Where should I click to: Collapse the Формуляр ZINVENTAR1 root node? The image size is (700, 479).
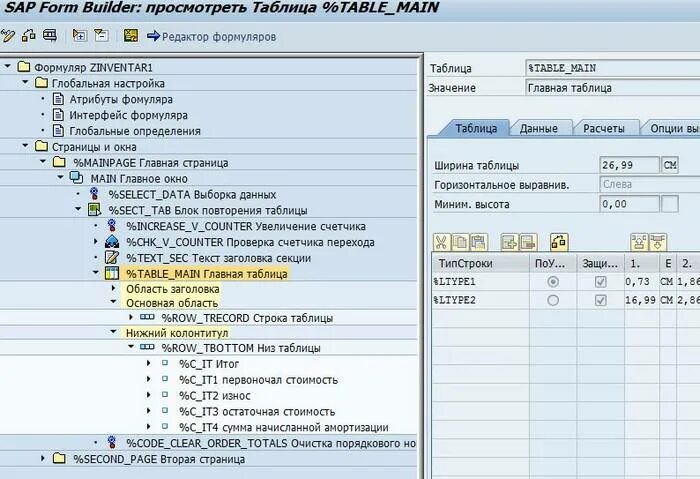pos(7,67)
